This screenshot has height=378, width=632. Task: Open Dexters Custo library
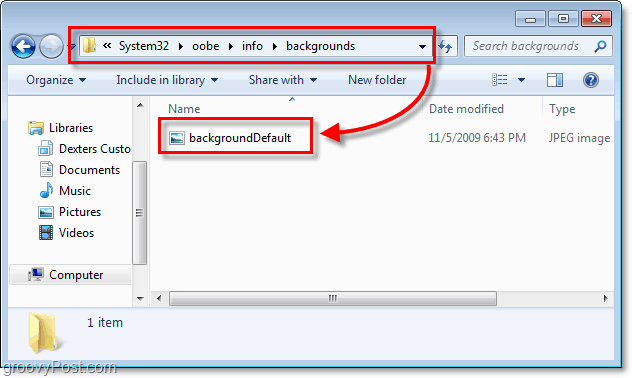point(95,149)
